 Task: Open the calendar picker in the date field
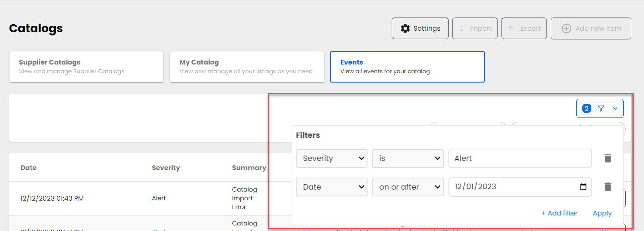tap(583, 187)
